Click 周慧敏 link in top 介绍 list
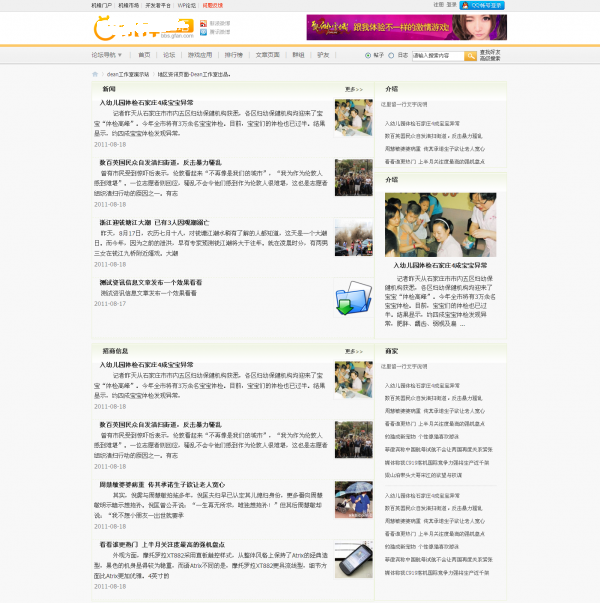The image size is (600, 603). (x=435, y=149)
